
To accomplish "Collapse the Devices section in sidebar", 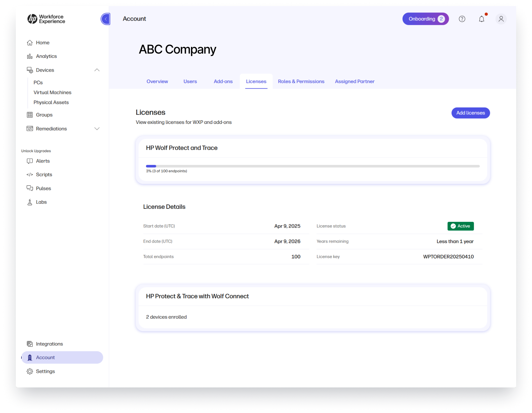I will pyautogui.click(x=97, y=70).
